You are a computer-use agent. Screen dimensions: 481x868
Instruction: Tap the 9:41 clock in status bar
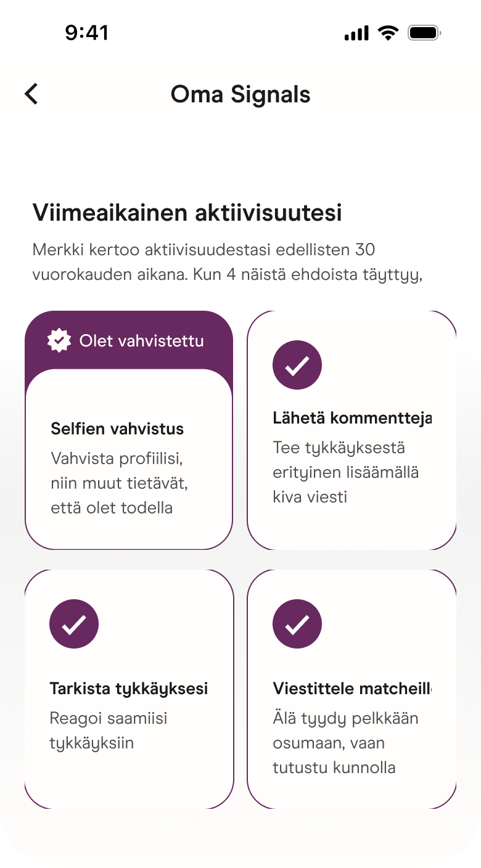click(87, 33)
